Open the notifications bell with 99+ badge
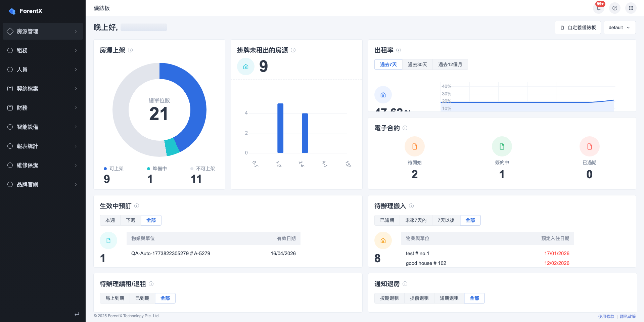 pos(599,8)
